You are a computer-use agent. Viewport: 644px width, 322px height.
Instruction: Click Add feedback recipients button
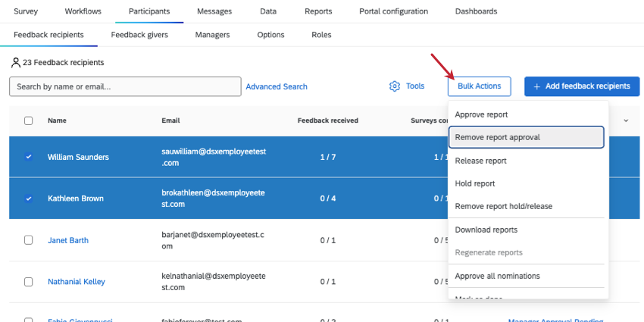(582, 86)
